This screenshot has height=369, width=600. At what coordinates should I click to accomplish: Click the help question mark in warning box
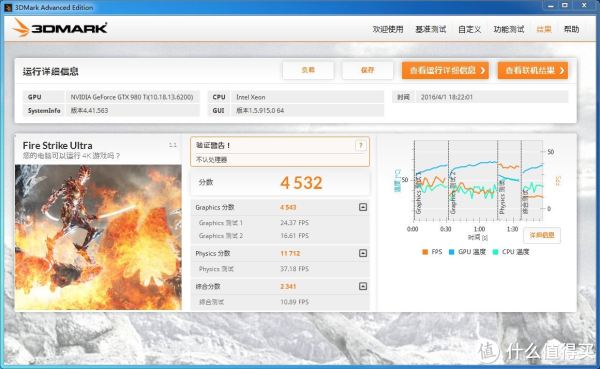pyautogui.click(x=360, y=145)
